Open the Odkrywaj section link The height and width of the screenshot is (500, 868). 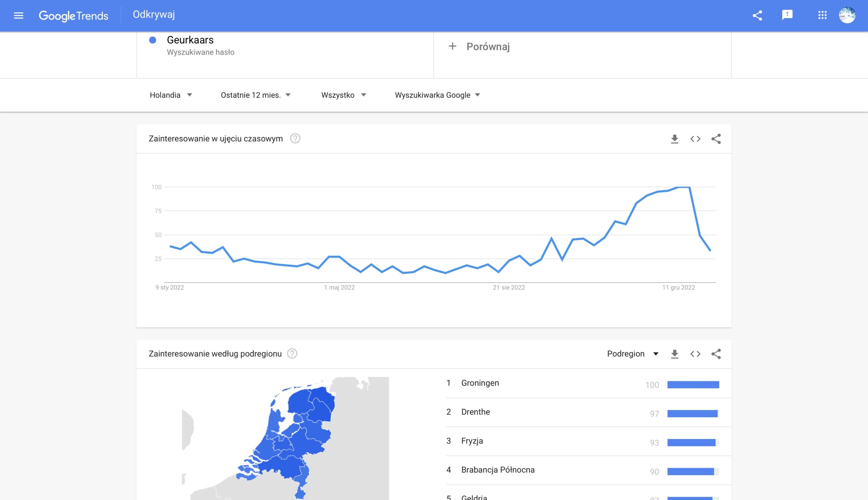coord(154,15)
